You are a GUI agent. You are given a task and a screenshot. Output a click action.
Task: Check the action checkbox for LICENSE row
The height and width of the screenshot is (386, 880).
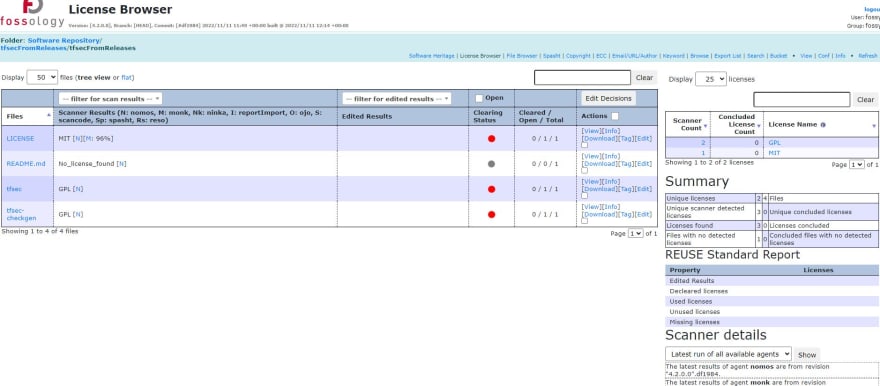(x=585, y=145)
